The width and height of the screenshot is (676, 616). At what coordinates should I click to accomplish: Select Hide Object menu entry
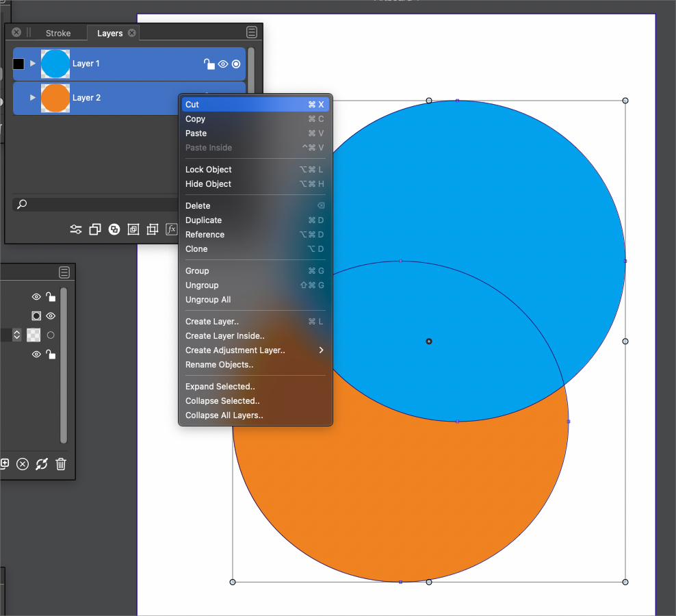pyautogui.click(x=209, y=184)
